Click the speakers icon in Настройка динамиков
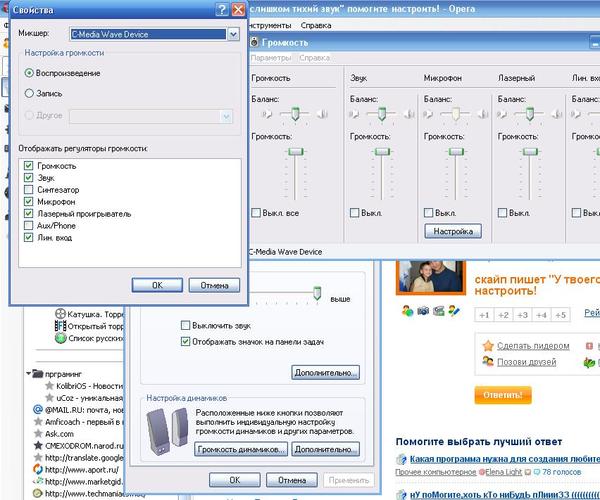 pos(168,432)
